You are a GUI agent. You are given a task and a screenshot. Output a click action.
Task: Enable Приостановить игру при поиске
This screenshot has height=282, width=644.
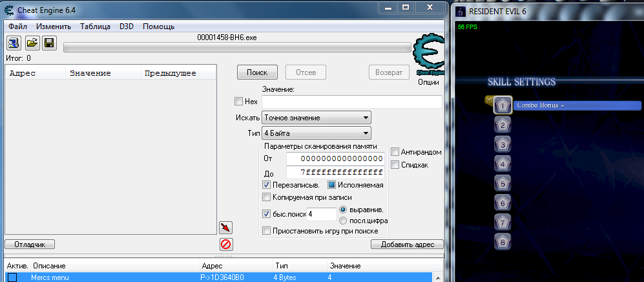point(266,231)
